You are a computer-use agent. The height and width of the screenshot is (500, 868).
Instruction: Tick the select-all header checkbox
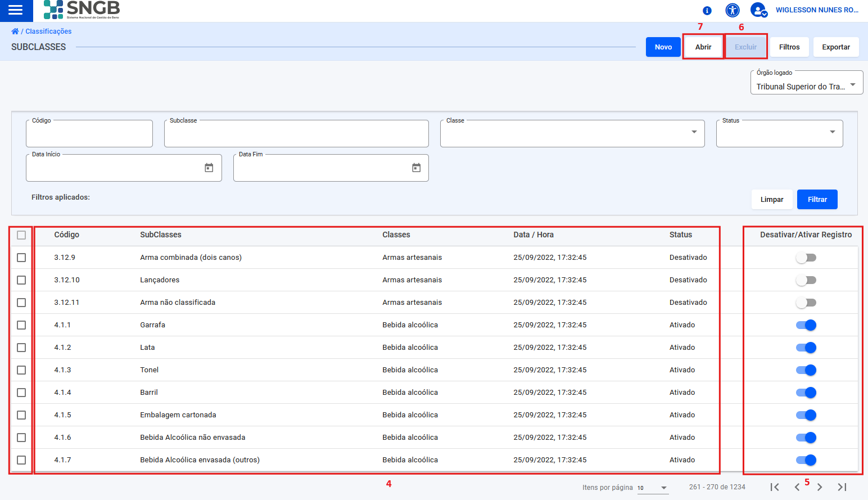(21, 235)
